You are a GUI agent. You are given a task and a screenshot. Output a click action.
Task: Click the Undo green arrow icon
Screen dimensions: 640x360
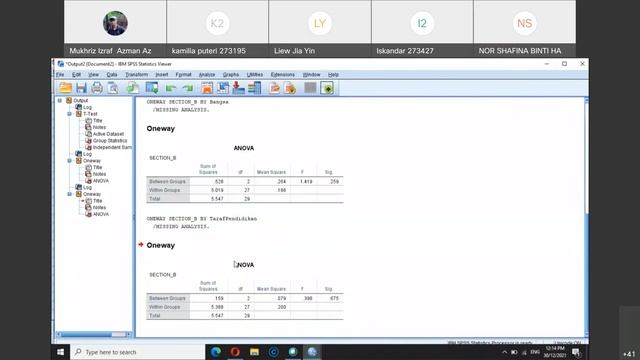click(x=171, y=88)
